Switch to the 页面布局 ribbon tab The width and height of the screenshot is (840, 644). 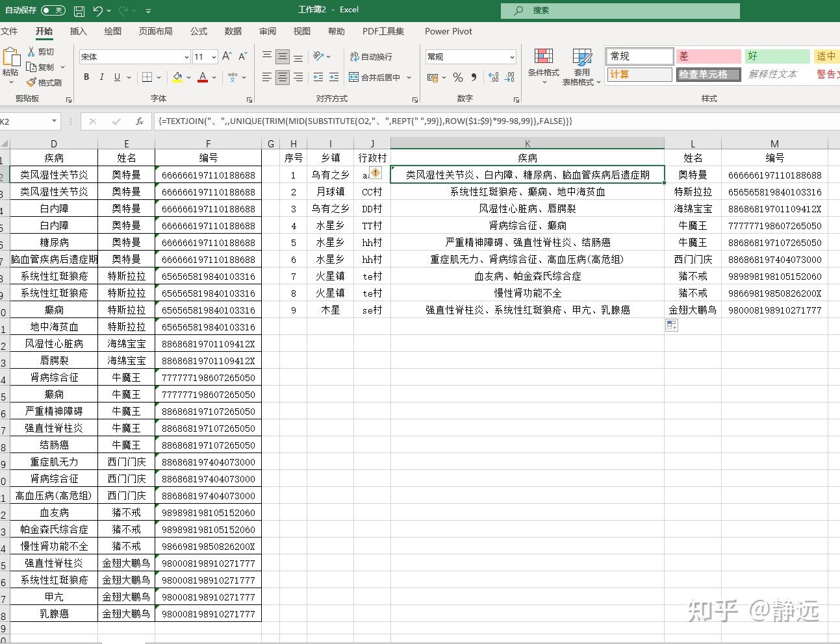(155, 31)
